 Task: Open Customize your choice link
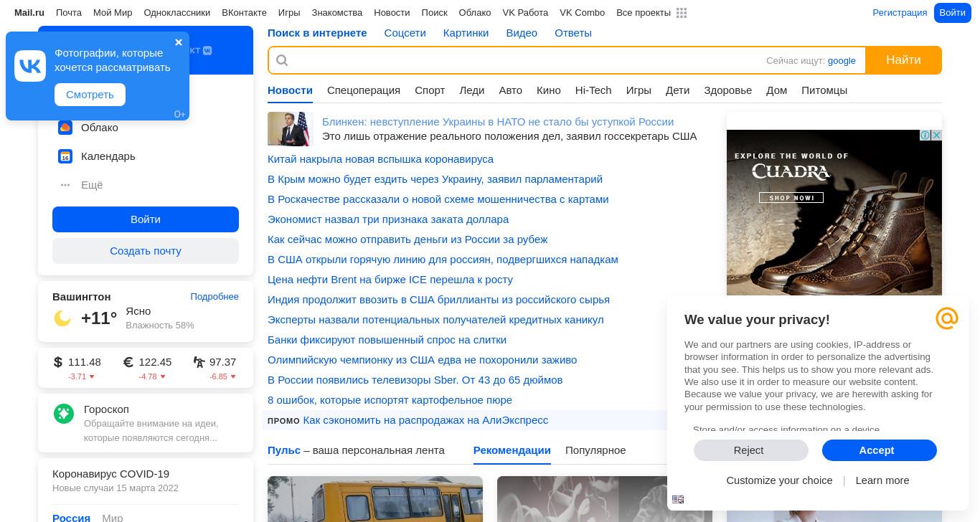(x=779, y=480)
